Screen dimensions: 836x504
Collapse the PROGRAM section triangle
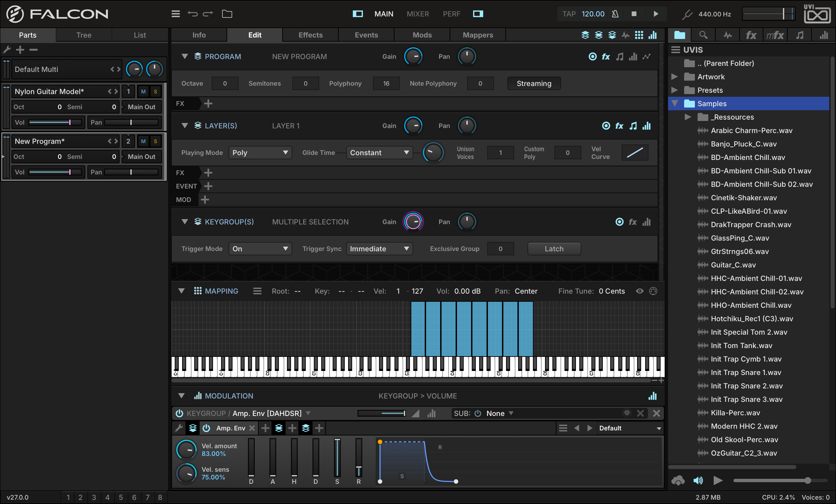[x=184, y=56]
